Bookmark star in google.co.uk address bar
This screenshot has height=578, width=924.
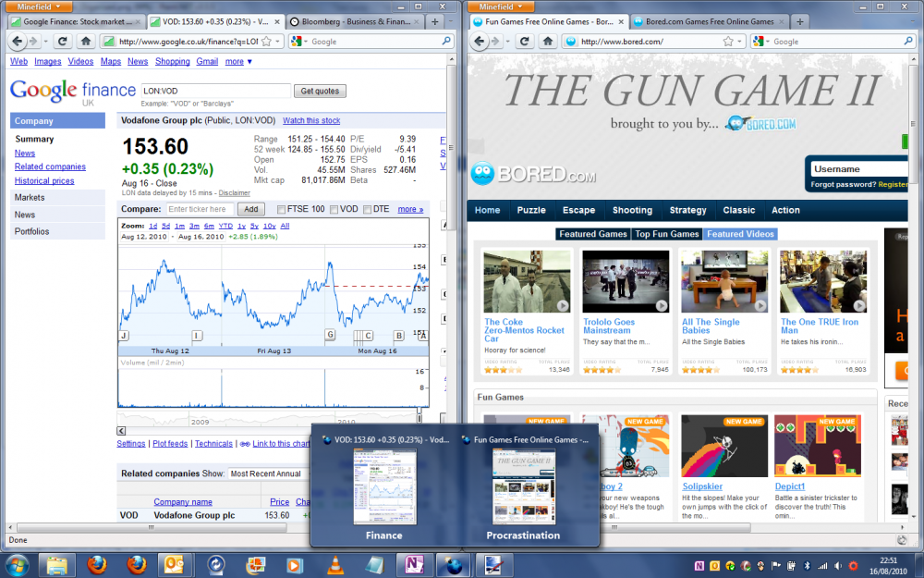(x=266, y=42)
